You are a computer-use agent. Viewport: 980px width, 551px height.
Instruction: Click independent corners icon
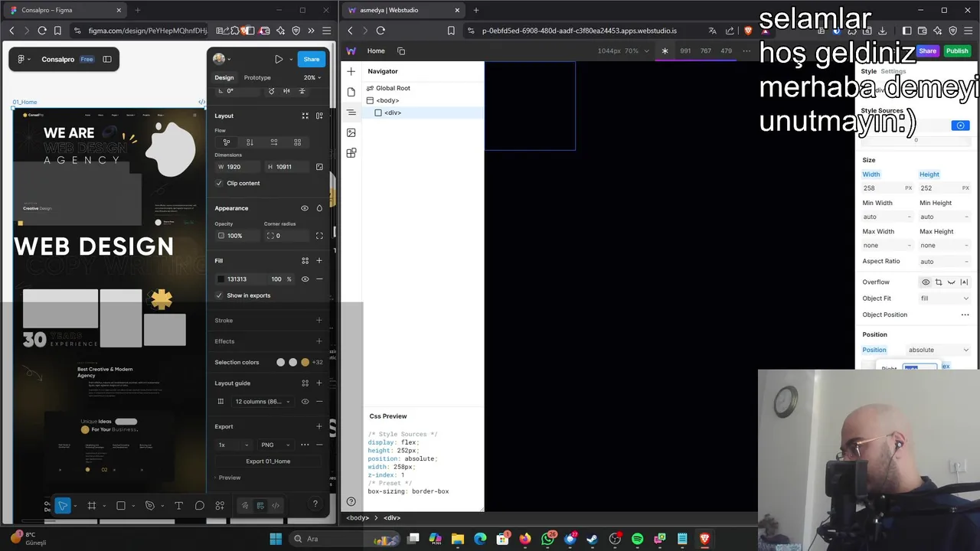tap(319, 236)
